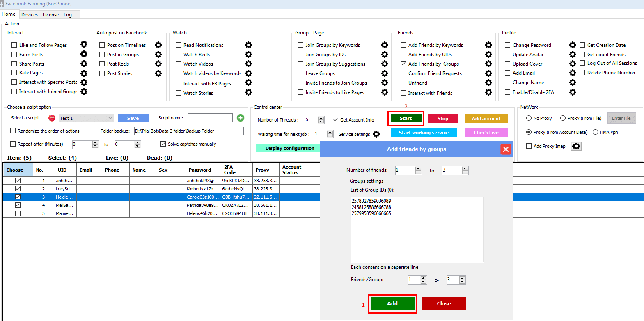Sort by Account Status column header
The image size is (644, 321).
(299, 170)
